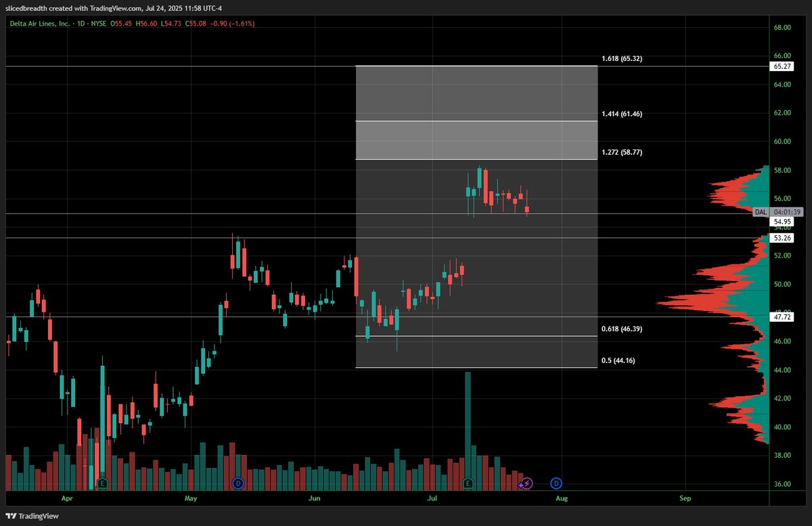Click the Apr label on time axis

[66, 498]
